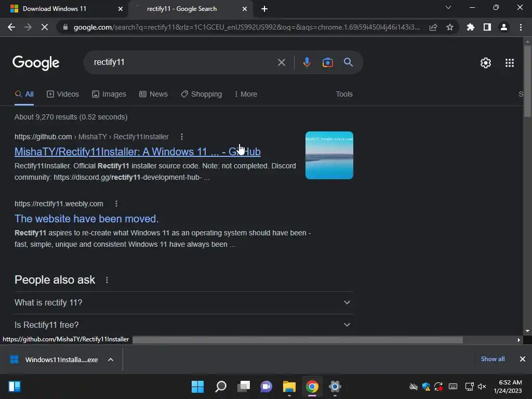Viewport: 532px width, 399px height.
Task: Search by image with the camera icon
Action: pyautogui.click(x=327, y=62)
